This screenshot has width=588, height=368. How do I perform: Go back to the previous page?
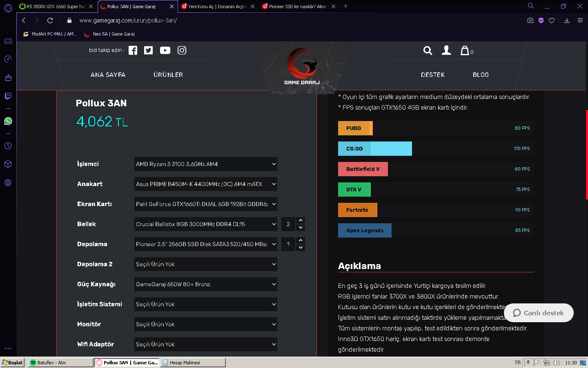coord(24,20)
